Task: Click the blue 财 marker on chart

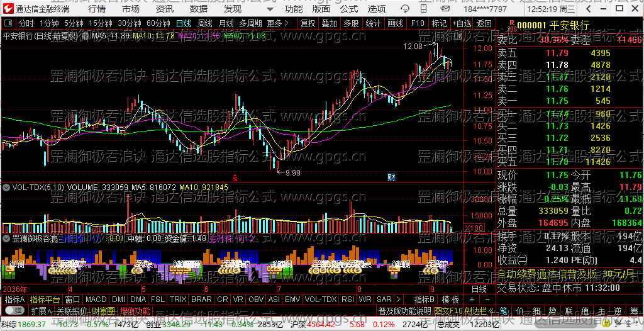Action: (x=391, y=177)
